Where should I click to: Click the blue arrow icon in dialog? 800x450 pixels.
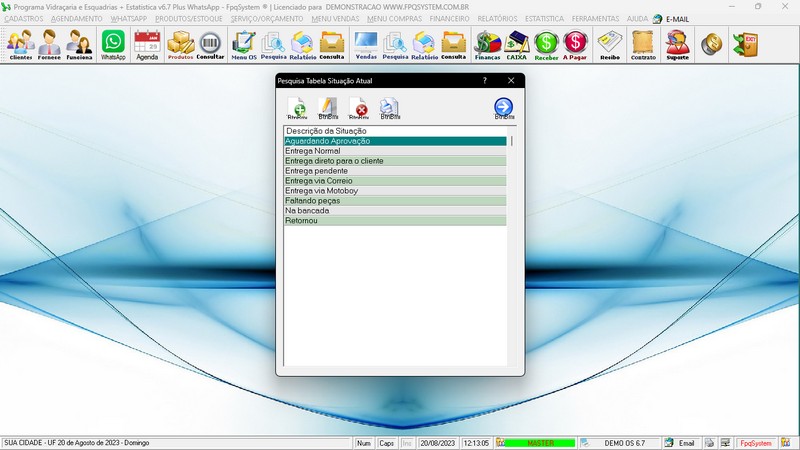(x=504, y=108)
